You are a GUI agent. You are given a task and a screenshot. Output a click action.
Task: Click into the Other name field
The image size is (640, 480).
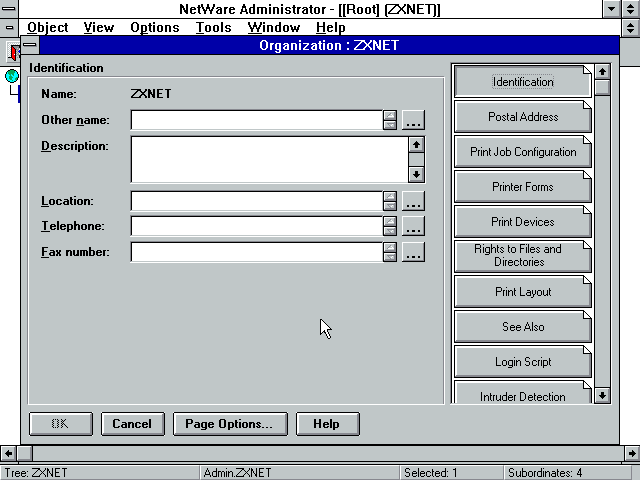coord(257,120)
